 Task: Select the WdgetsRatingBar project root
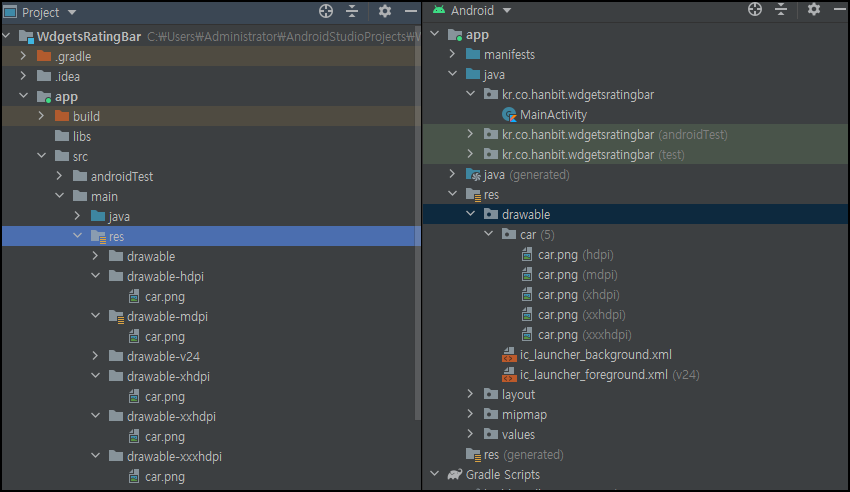[x=88, y=36]
